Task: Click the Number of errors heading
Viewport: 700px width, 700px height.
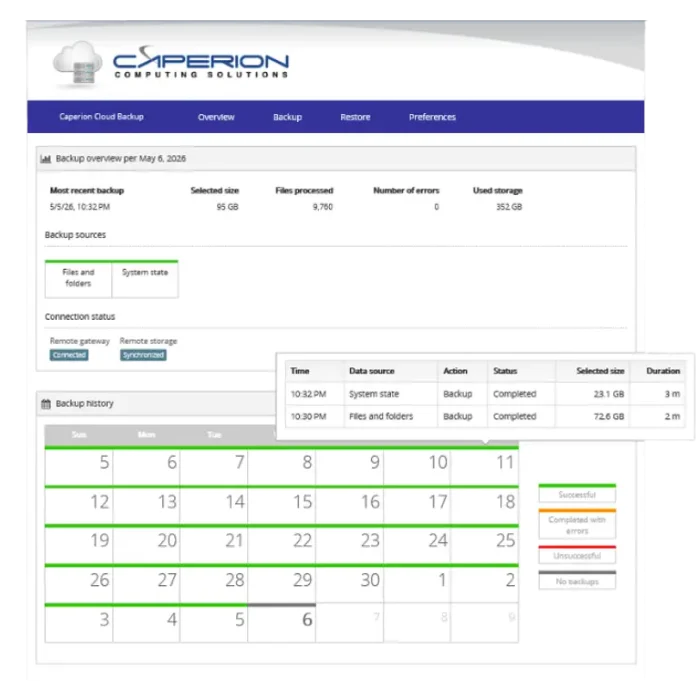Action: point(406,191)
